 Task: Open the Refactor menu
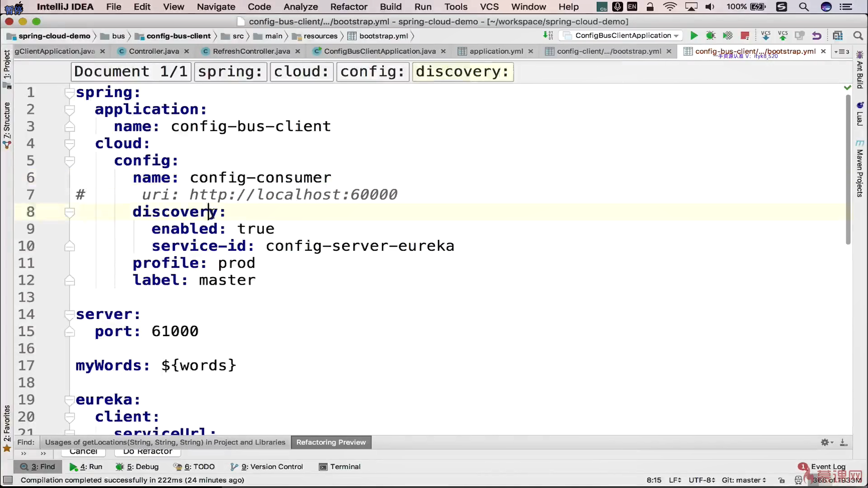point(348,7)
